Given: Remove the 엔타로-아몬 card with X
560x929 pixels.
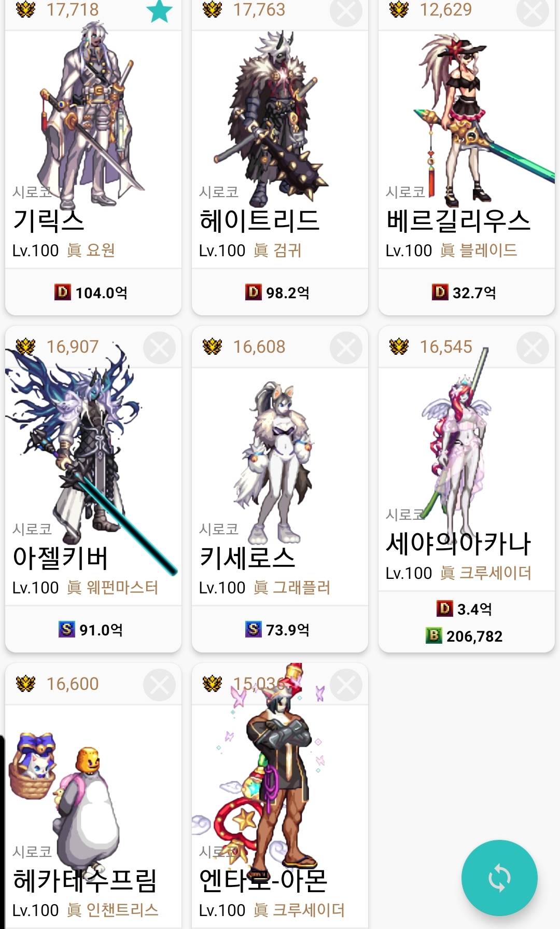Looking at the screenshot, I should 346,685.
